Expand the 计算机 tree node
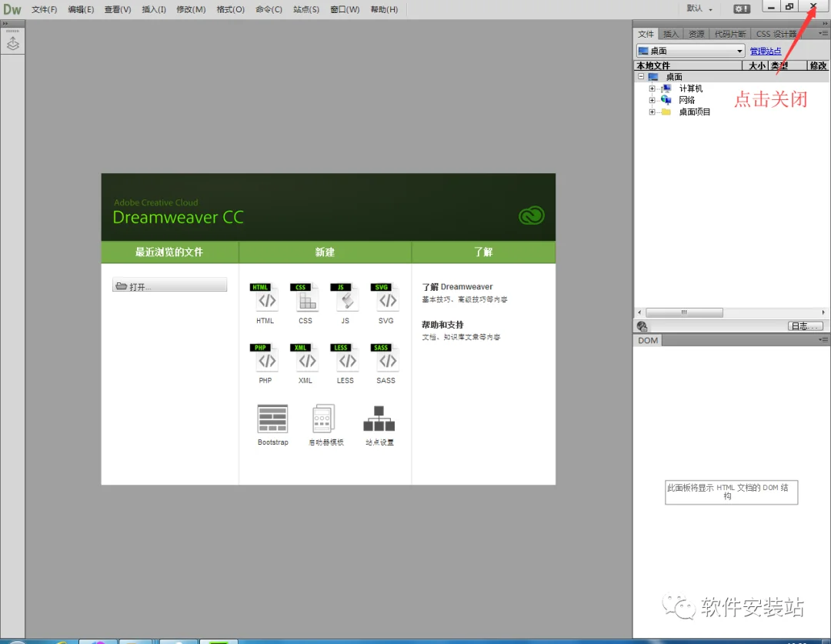This screenshot has height=644, width=831. 652,88
